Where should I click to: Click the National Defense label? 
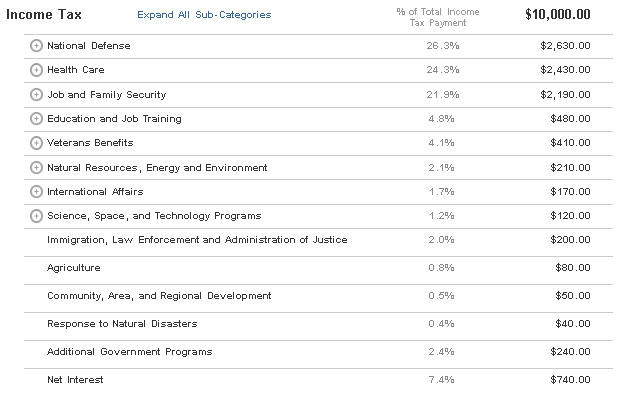coord(89,46)
